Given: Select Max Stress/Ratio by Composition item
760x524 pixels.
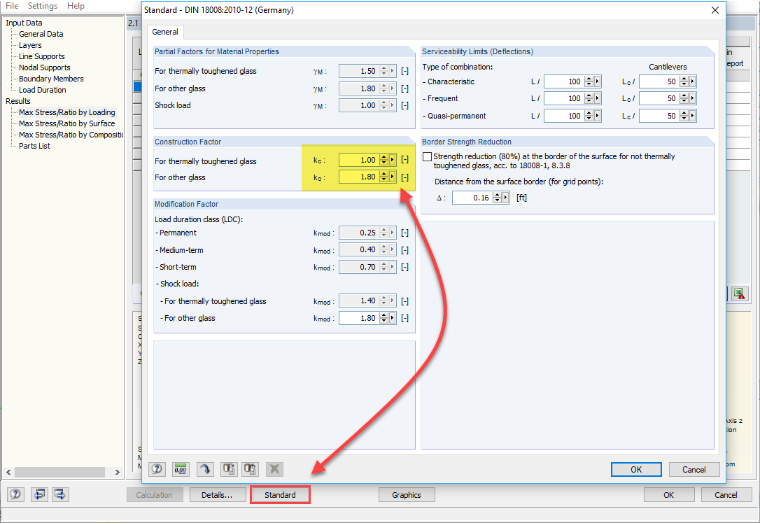Looking at the screenshot, I should [x=71, y=134].
